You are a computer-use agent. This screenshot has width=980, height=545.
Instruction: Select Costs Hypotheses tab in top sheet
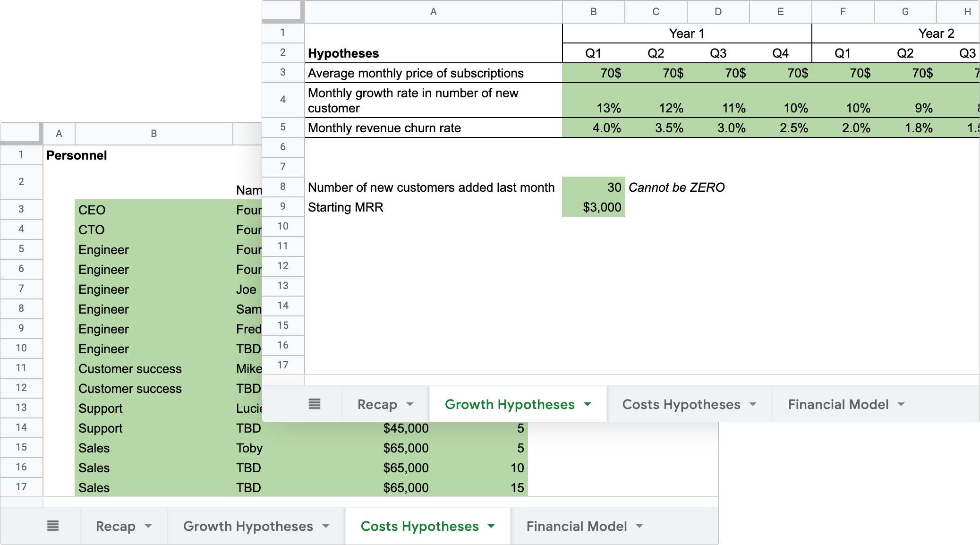click(x=681, y=404)
